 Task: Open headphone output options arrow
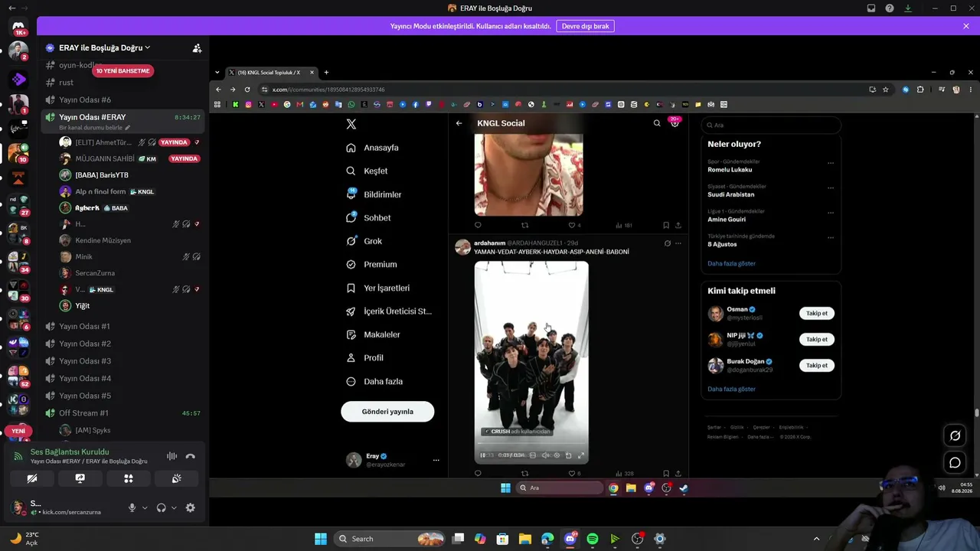[x=174, y=507]
